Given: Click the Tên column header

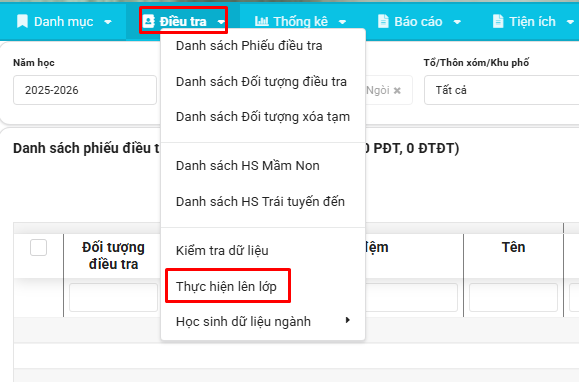Looking at the screenshot, I should click(513, 247).
